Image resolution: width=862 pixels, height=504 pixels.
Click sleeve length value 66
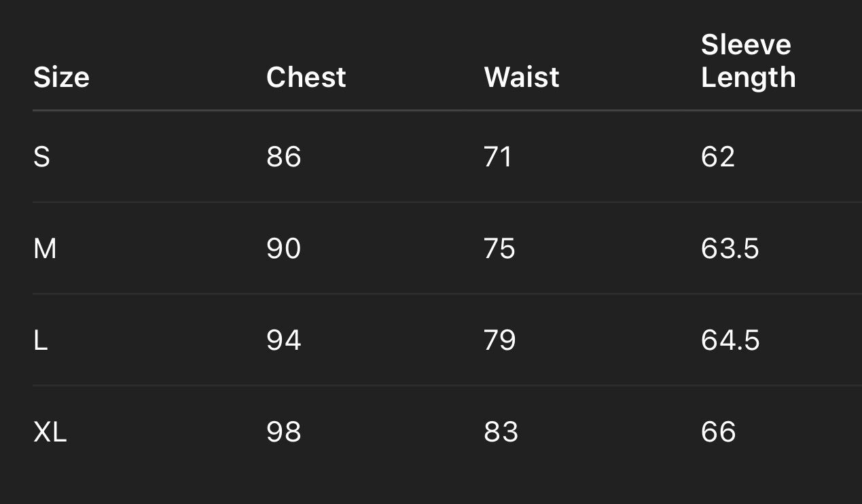tap(718, 432)
